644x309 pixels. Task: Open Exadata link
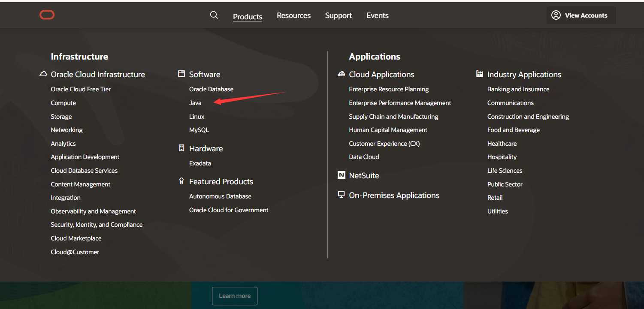pyautogui.click(x=200, y=163)
